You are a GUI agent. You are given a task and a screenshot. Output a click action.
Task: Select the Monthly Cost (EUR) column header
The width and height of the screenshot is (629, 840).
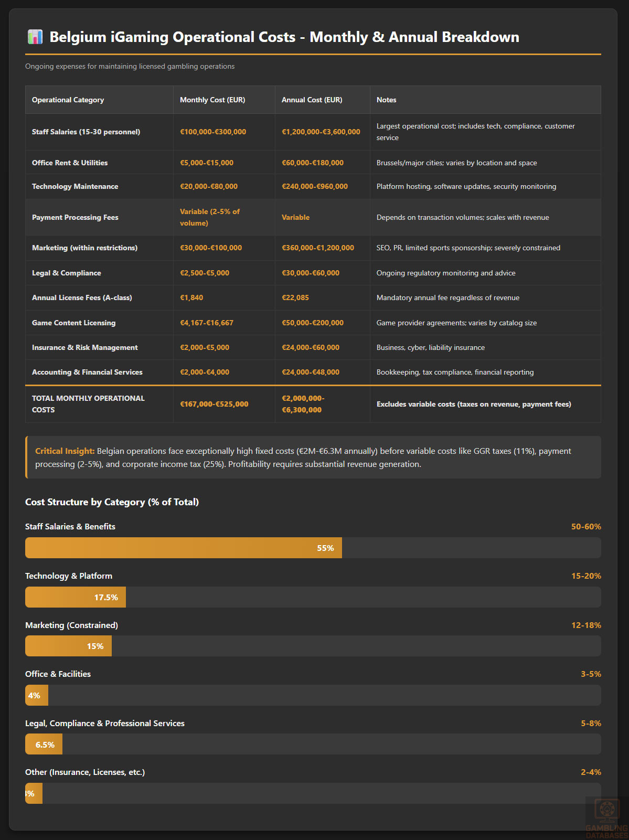click(x=212, y=100)
